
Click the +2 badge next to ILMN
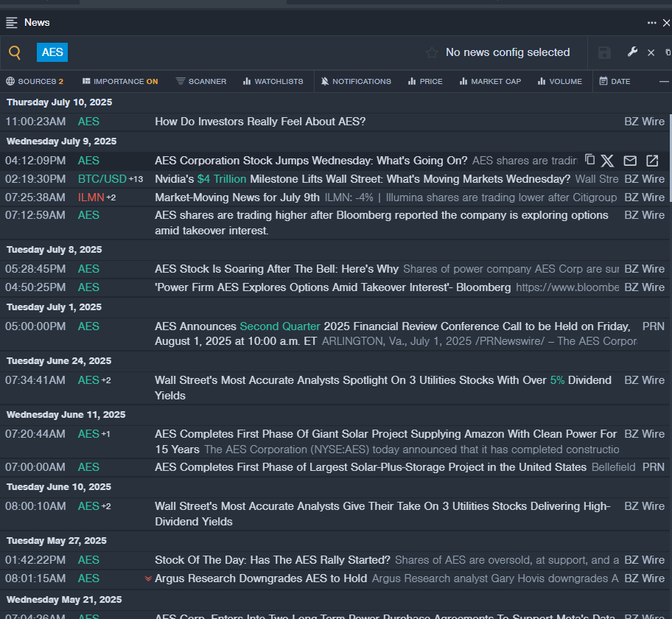tap(111, 197)
